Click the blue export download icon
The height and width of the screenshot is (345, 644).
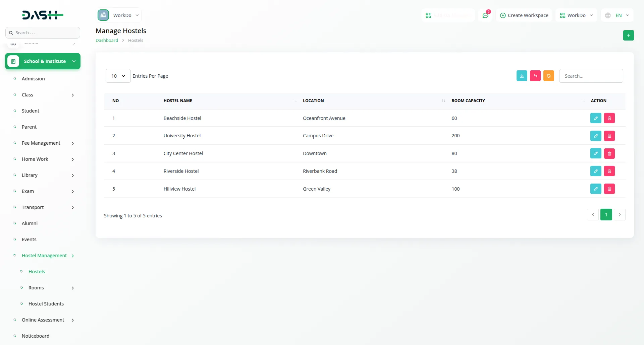click(522, 76)
